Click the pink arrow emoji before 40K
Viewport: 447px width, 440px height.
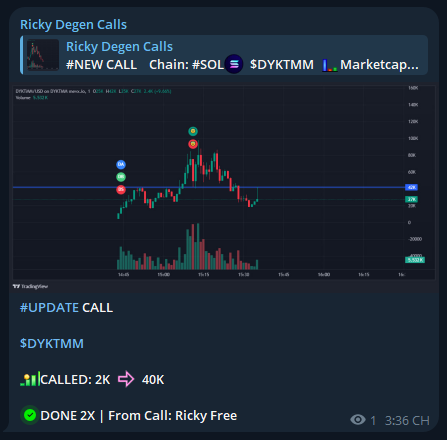(x=126, y=379)
